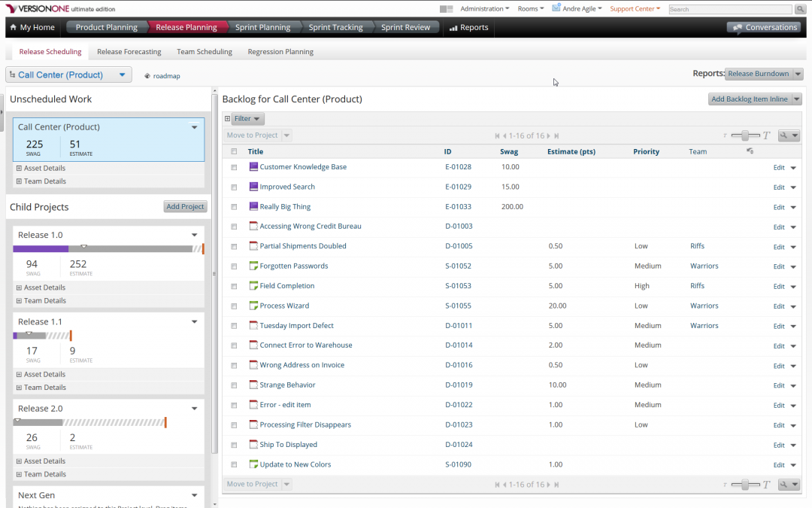The height and width of the screenshot is (508, 812).
Task: Open the Administration menu
Action: click(485, 9)
